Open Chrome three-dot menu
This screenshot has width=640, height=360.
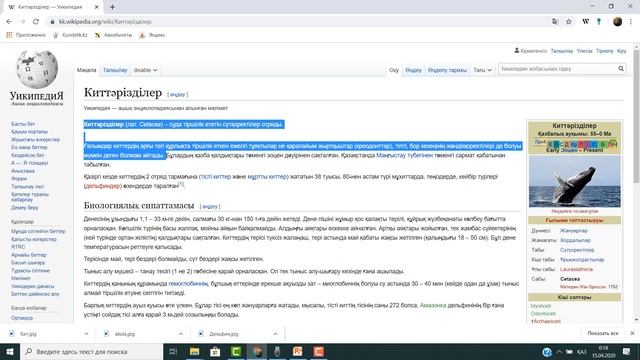(631, 22)
